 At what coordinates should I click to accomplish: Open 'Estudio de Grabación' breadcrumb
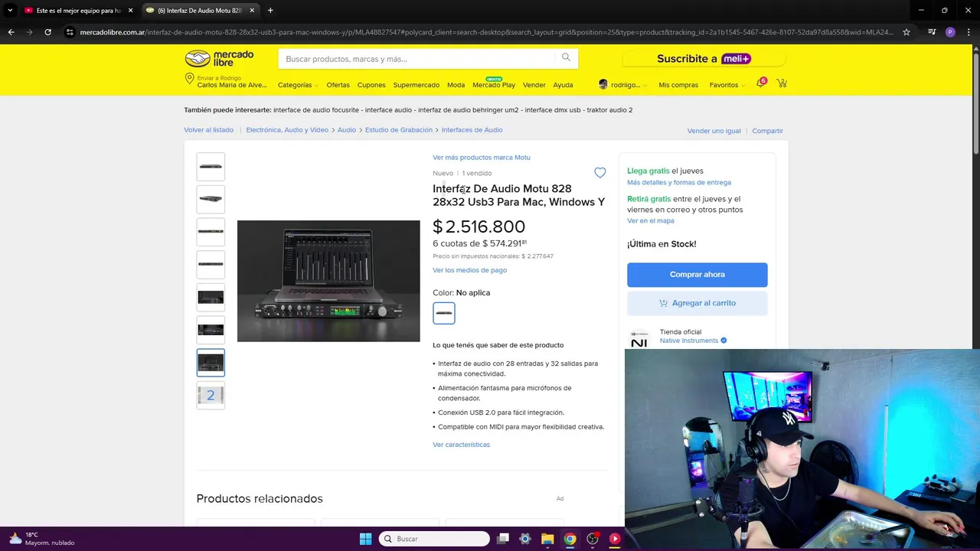pyautogui.click(x=398, y=130)
